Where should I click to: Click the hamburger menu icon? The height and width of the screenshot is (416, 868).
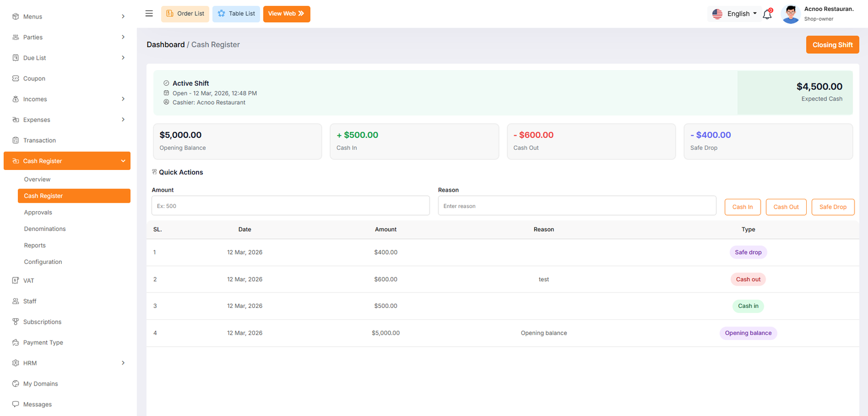point(149,14)
